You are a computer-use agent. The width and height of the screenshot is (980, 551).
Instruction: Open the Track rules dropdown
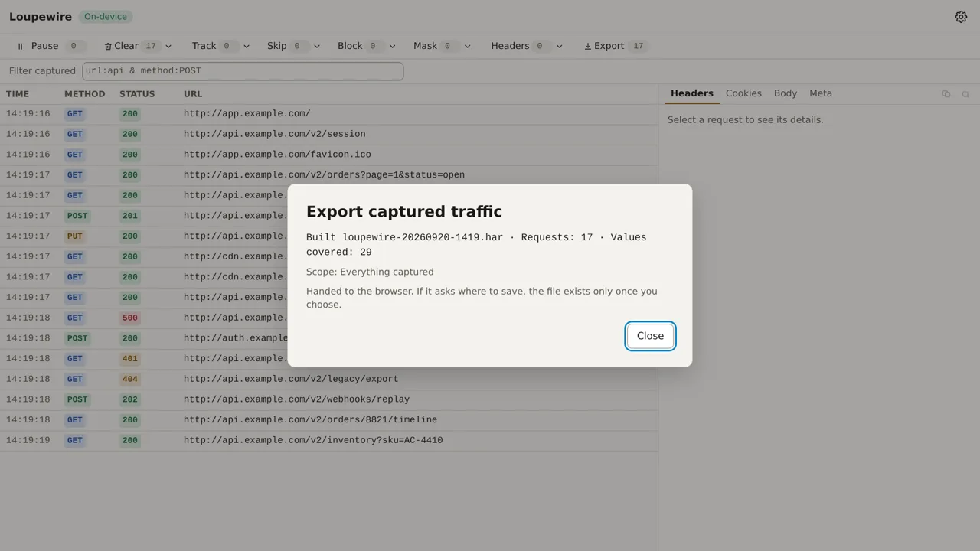[246, 46]
